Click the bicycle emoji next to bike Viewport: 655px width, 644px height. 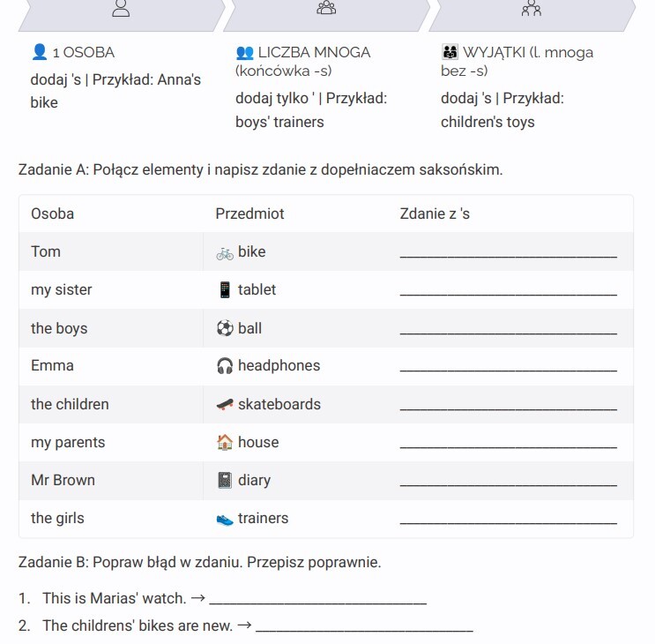[225, 253]
